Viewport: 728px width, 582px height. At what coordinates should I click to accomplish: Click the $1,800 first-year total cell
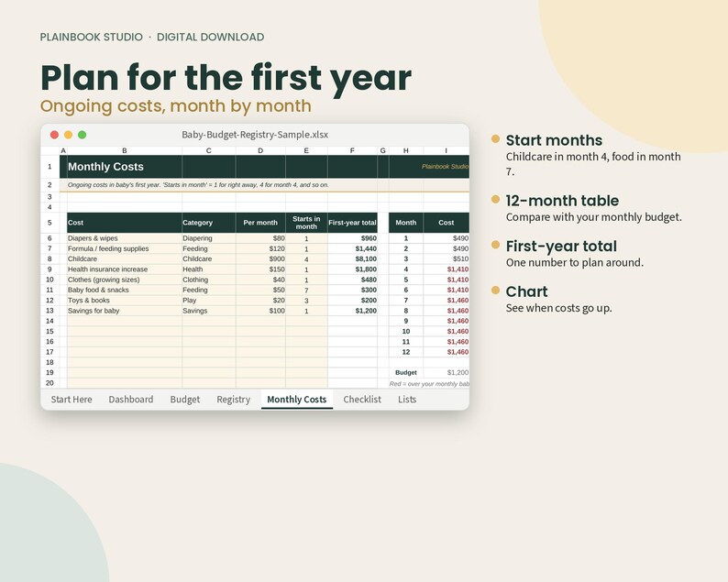352,269
